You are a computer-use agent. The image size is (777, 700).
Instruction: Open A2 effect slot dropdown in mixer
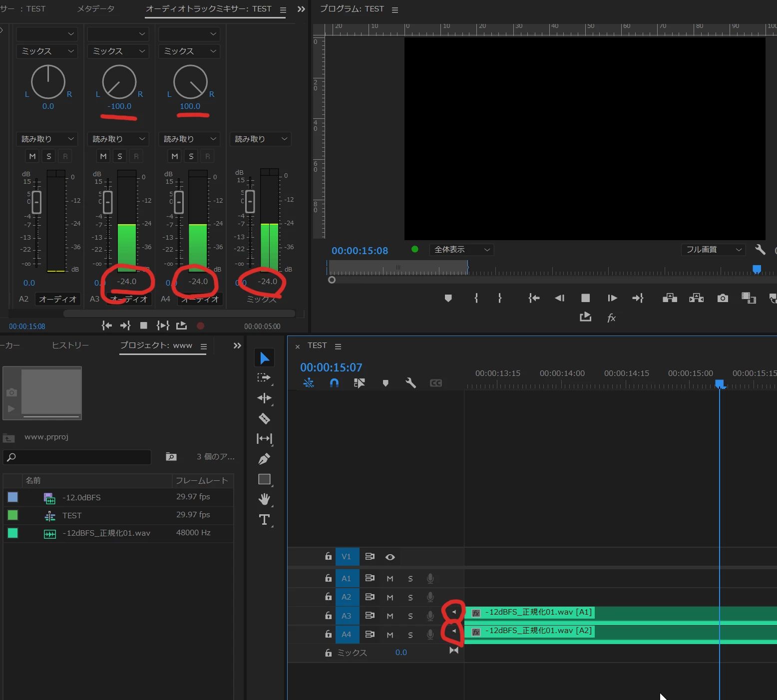pos(47,34)
